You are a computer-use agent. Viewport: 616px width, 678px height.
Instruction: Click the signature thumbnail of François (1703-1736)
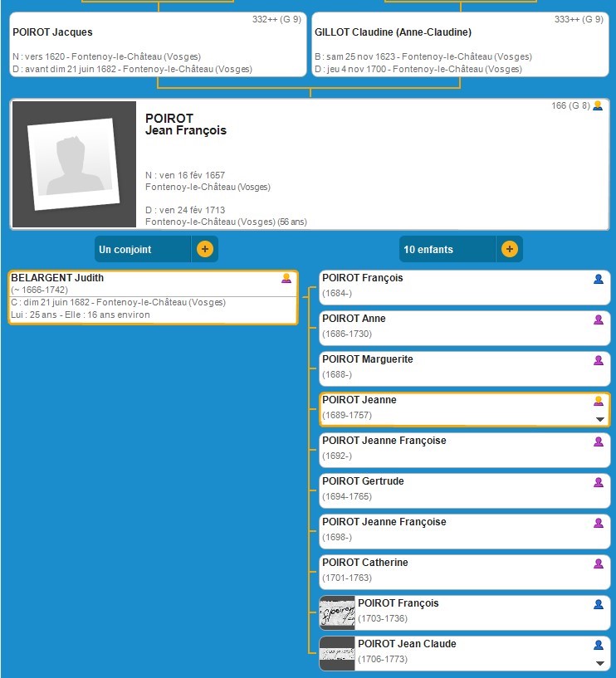point(338,612)
